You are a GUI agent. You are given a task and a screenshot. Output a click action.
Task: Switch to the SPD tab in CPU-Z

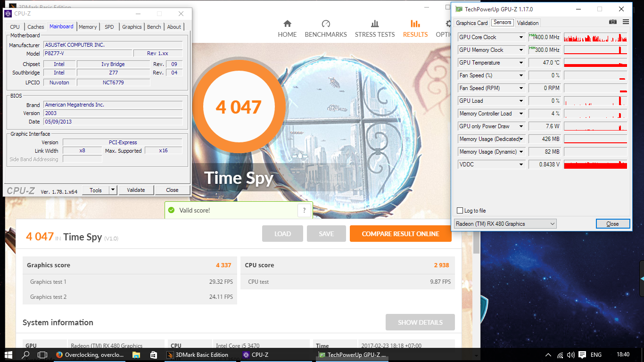109,27
